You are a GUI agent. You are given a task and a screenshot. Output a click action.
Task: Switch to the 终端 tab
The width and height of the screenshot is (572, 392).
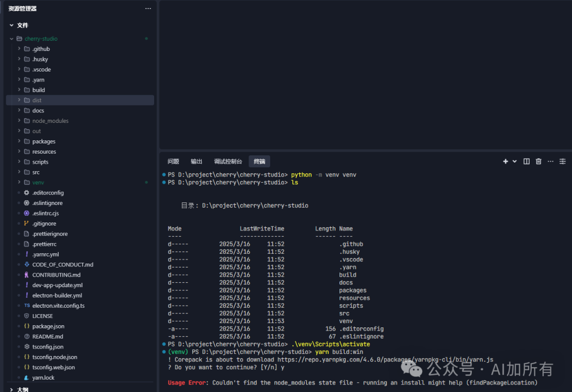(x=260, y=162)
